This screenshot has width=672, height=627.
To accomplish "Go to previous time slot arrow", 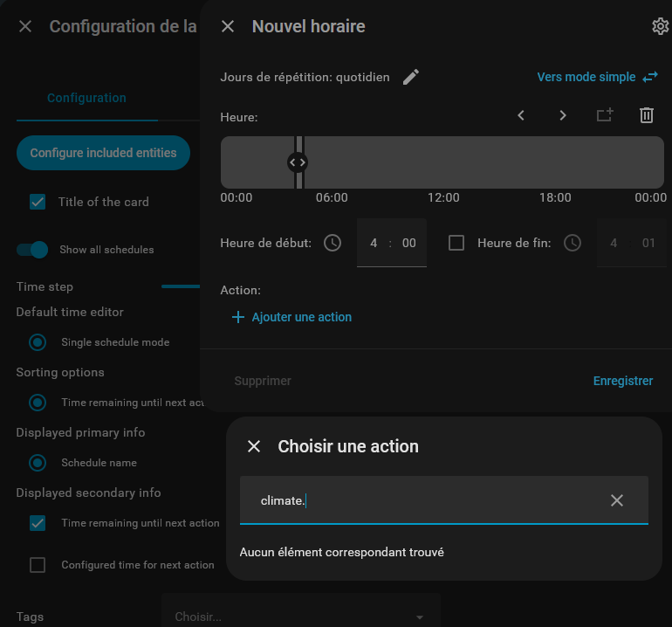I will click(x=521, y=115).
